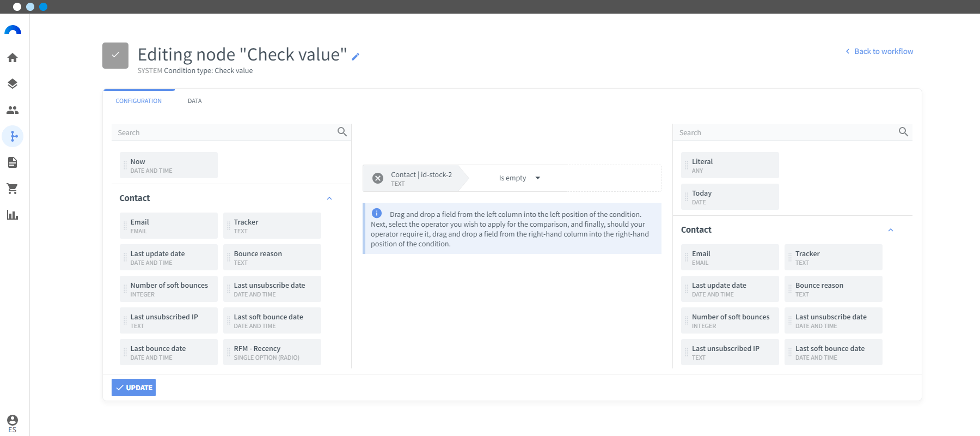
Task: Select right Email field card
Action: pos(730,257)
